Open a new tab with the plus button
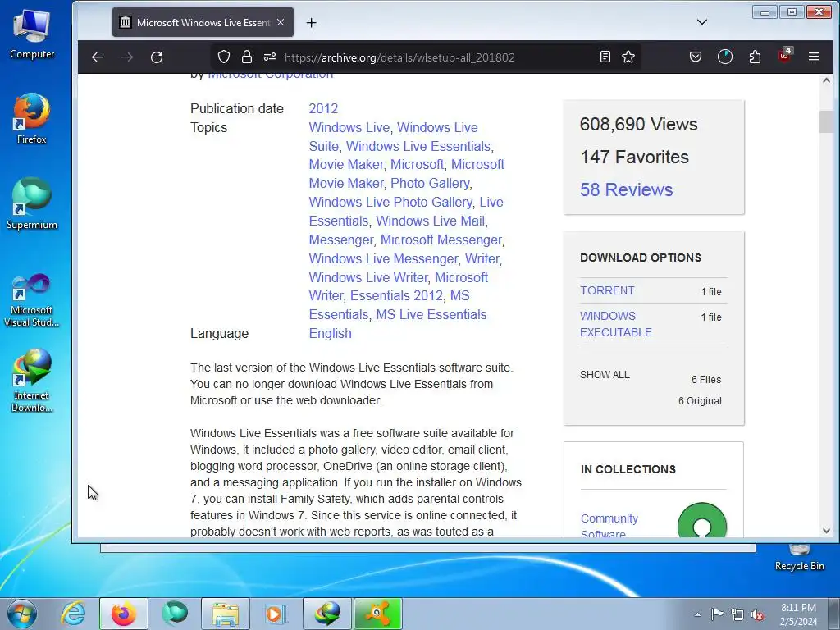 click(311, 22)
